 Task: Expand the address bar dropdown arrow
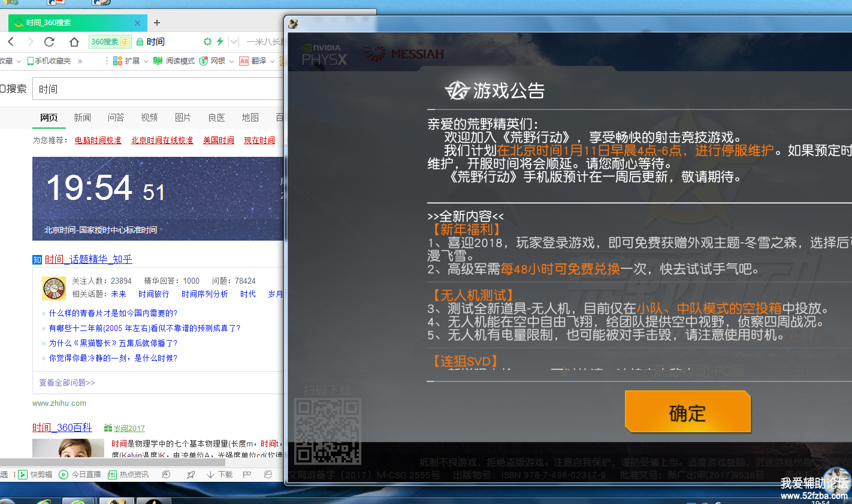[x=234, y=41]
